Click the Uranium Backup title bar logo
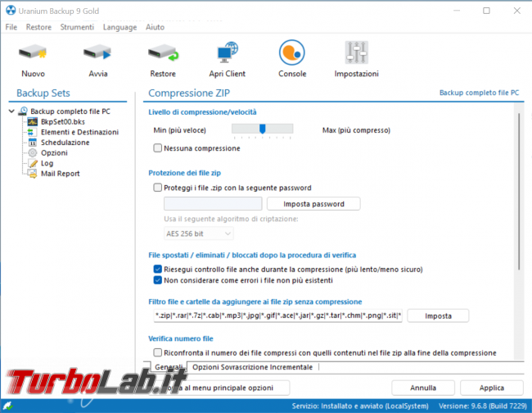532x413 pixels. pos(11,11)
